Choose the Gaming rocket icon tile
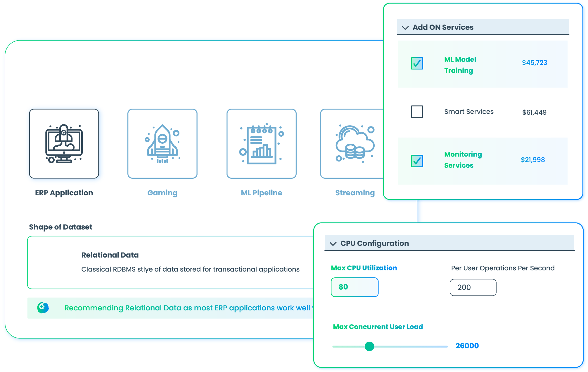 [x=162, y=144]
